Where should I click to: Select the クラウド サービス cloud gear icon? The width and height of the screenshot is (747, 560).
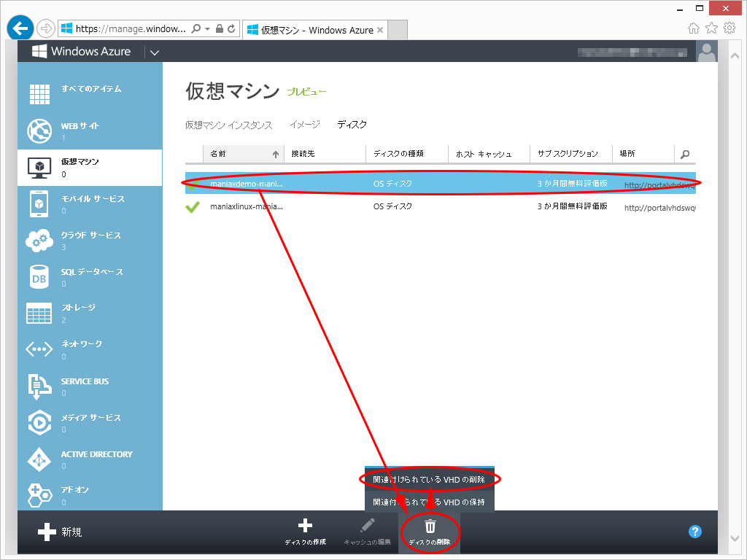coord(39,241)
